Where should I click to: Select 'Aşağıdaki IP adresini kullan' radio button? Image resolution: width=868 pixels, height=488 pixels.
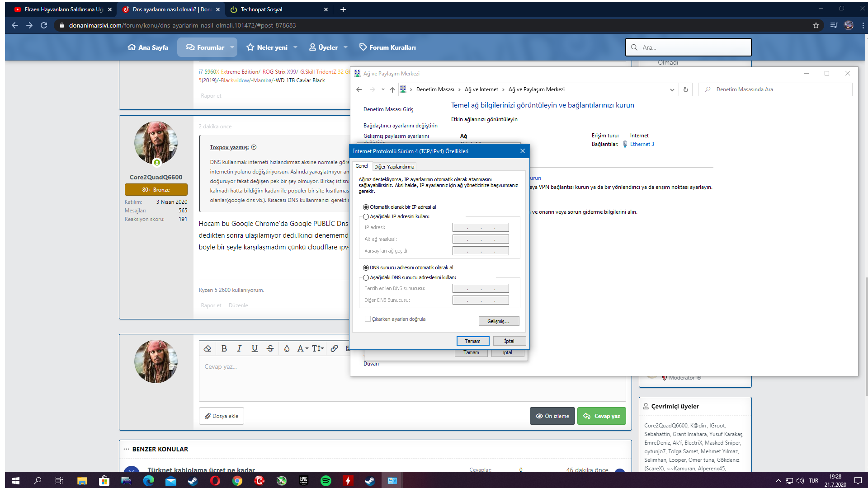click(366, 216)
